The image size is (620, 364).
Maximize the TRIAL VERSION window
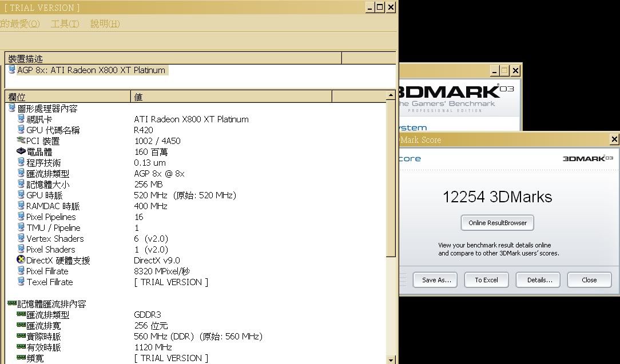click(380, 7)
